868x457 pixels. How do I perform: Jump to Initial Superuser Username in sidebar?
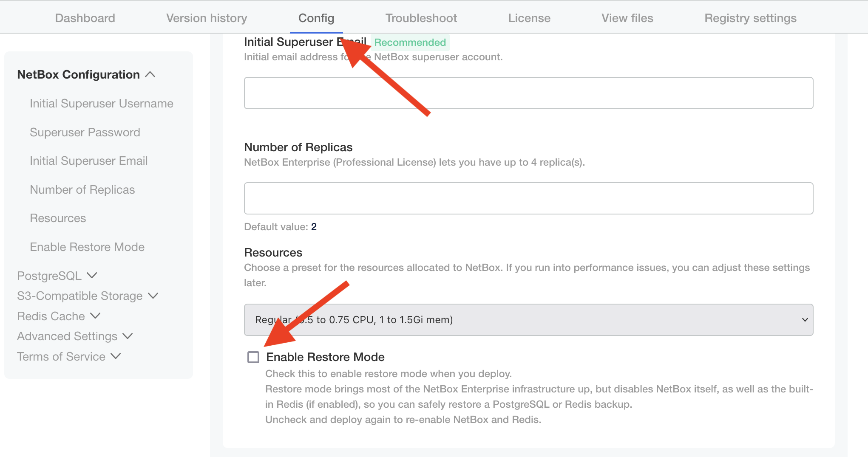coord(102,104)
